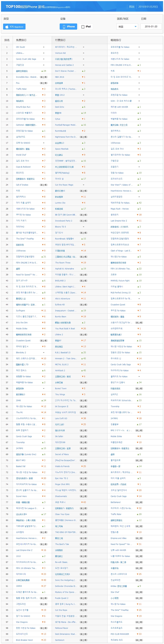Open You Must Build A Boat link
The height and width of the screenshot is (644, 164).
(65, 329)
